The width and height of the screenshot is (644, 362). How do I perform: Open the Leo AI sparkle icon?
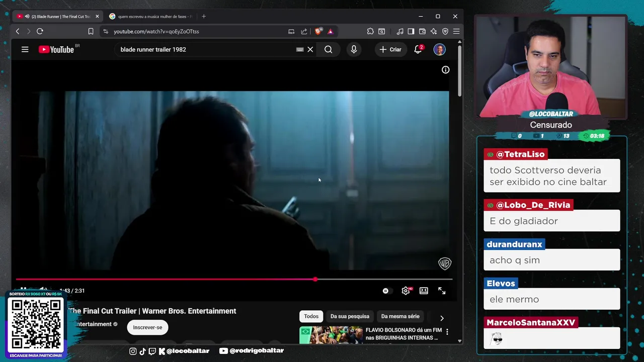pyautogui.click(x=434, y=31)
